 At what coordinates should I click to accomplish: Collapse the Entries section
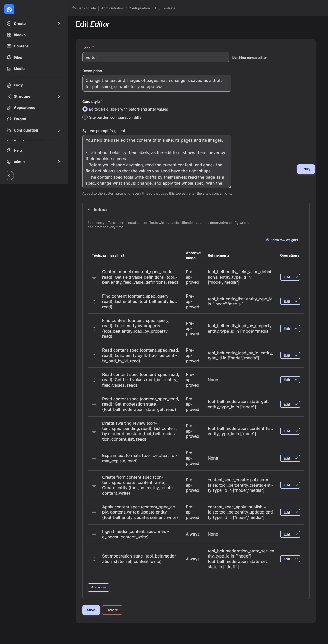tap(98, 209)
